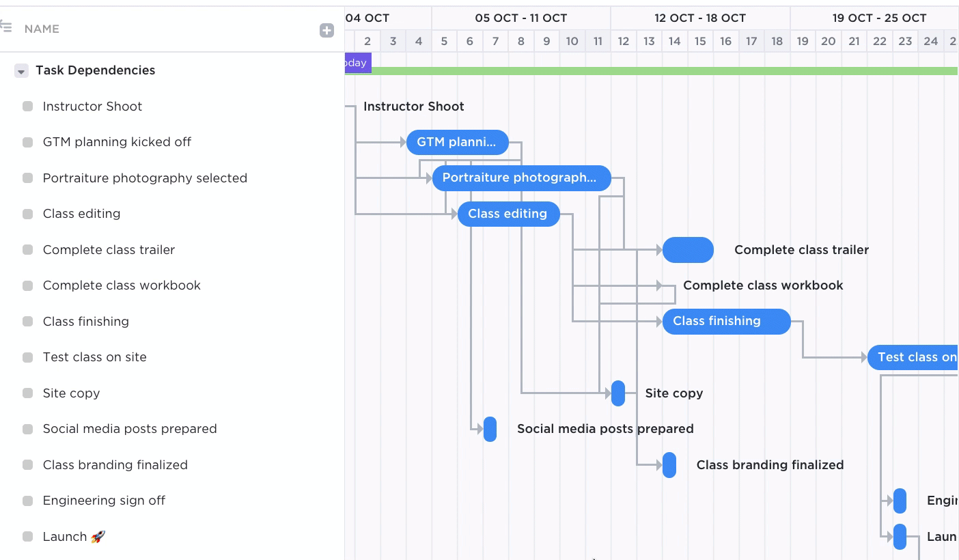Viewport: 959px width, 560px height.
Task: Select the GTM planning bar on the Gantt
Action: click(x=457, y=142)
